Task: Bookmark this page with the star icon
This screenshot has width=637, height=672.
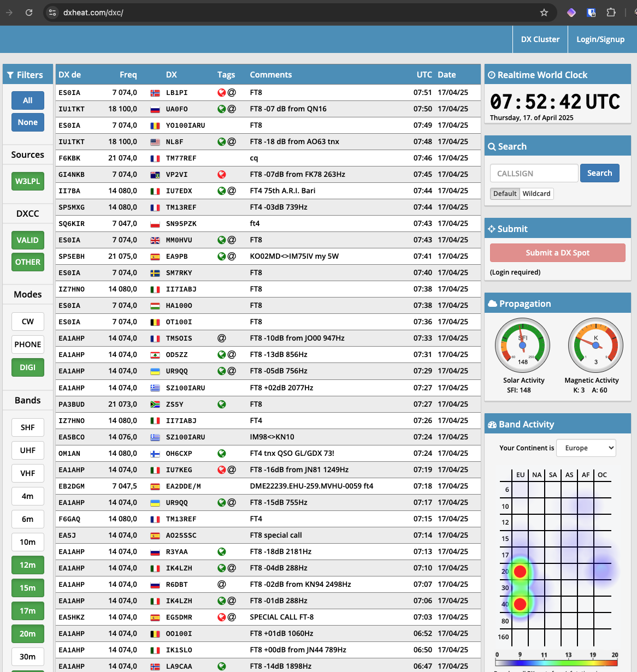Action: [544, 13]
